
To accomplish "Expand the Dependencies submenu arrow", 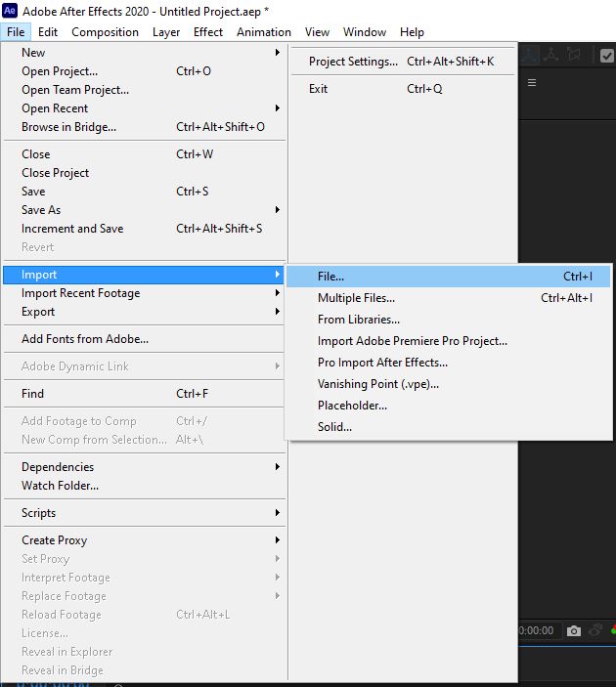I will pos(277,467).
